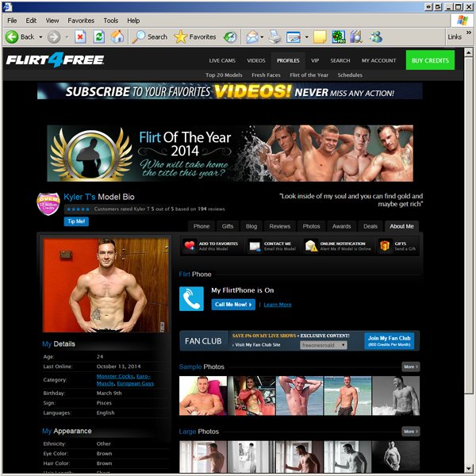Click More next to Large Photos
The width and height of the screenshot is (476, 476).
pos(411,432)
